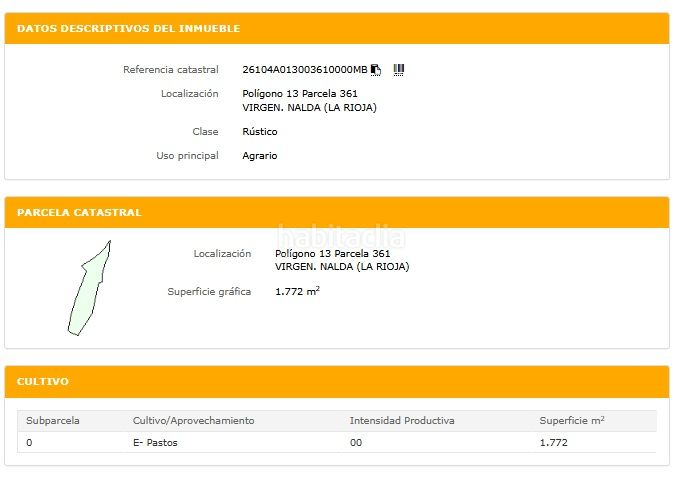The image size is (682, 478).
Task: Select the subparcela 0 table cell
Action: [29, 443]
